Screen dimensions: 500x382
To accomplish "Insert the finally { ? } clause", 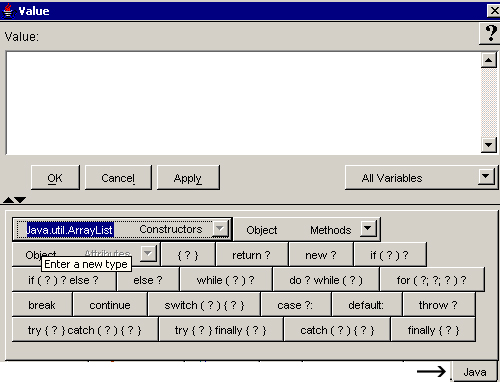I will pos(433,330).
